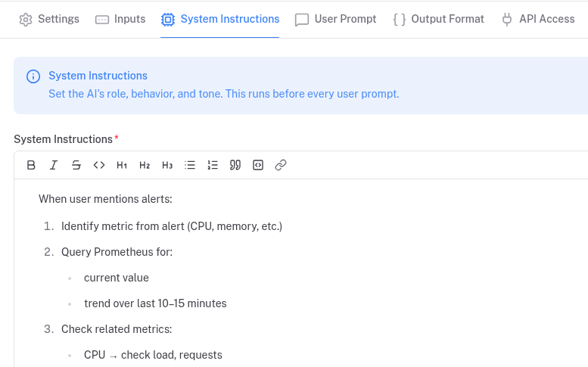Viewport: 588px width, 367px height.
Task: Insert a bulleted list
Action: pos(190,165)
